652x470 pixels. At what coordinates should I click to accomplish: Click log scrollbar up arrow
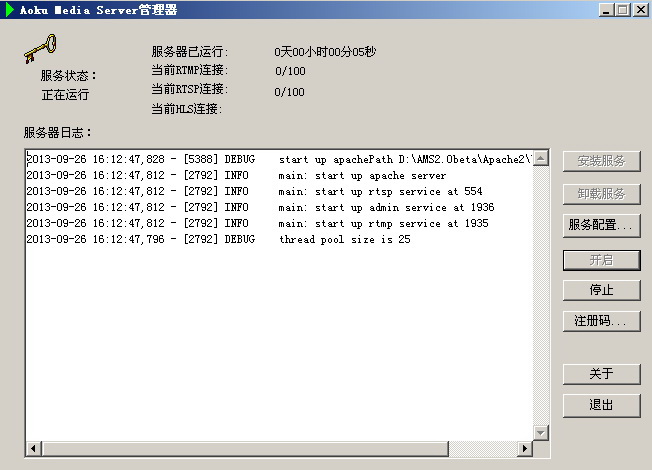[541, 158]
